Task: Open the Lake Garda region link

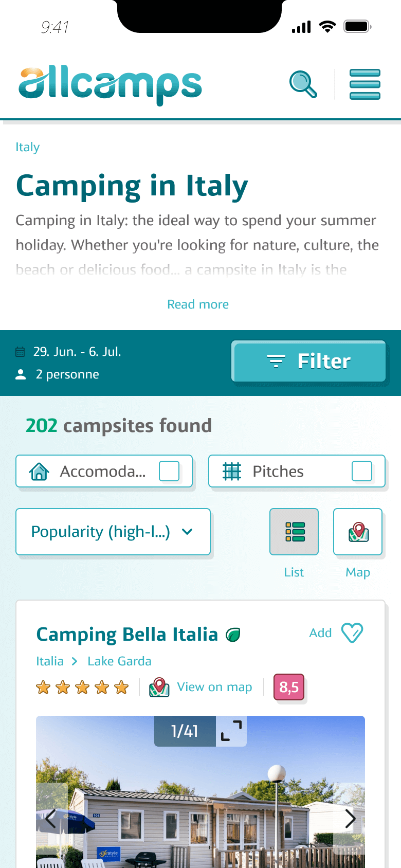Action: [x=119, y=661]
